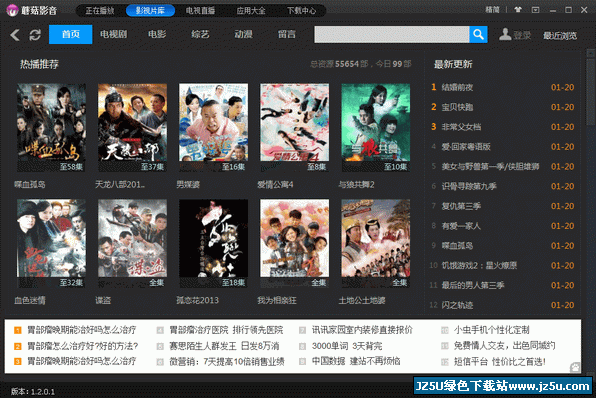
Task: Open the 喋血孤岛 poster thumbnail
Action: (x=51, y=127)
